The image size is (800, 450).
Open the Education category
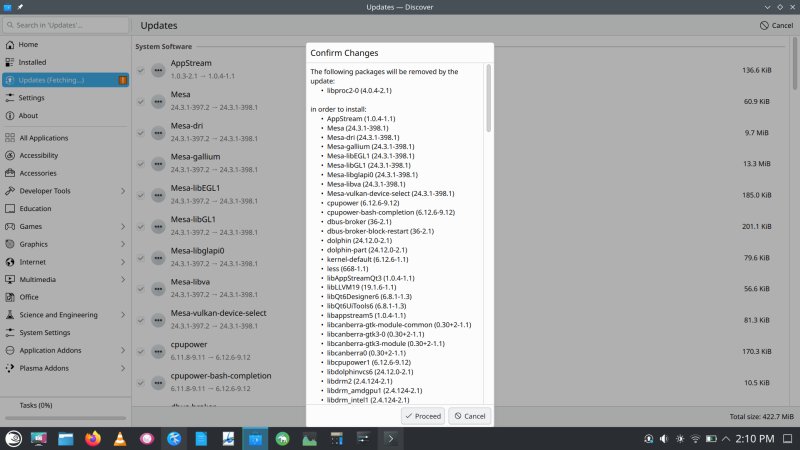point(65,208)
